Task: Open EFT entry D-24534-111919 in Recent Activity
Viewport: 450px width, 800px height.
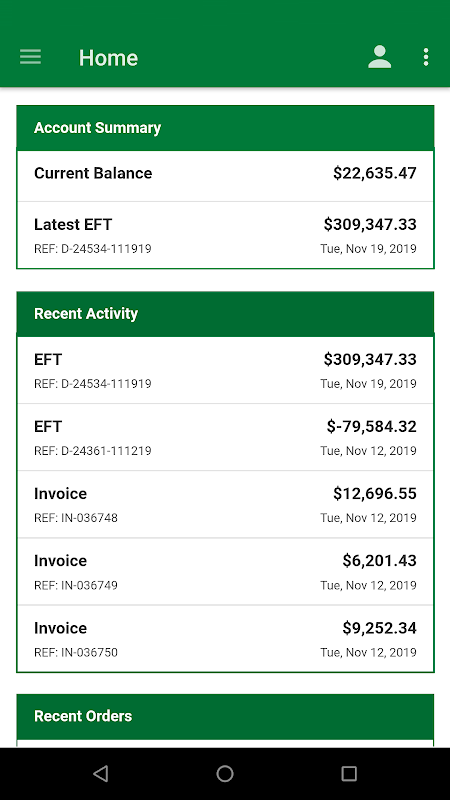Action: (225, 370)
